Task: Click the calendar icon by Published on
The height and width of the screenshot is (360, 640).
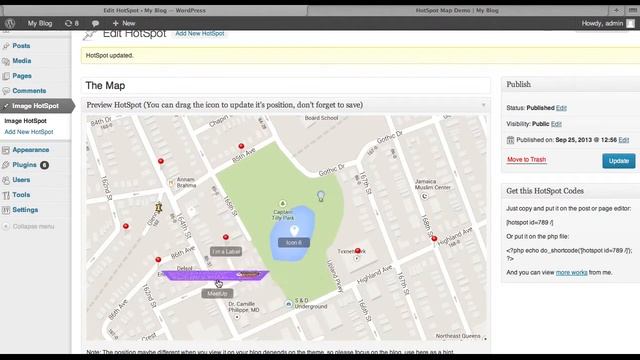Action: 510,140
